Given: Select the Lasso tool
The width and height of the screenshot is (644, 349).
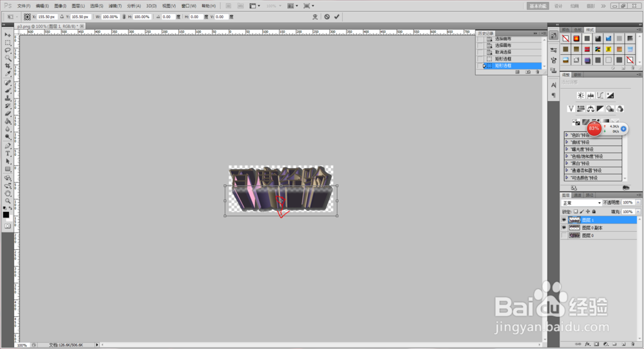Looking at the screenshot, I should pyautogui.click(x=7, y=50).
